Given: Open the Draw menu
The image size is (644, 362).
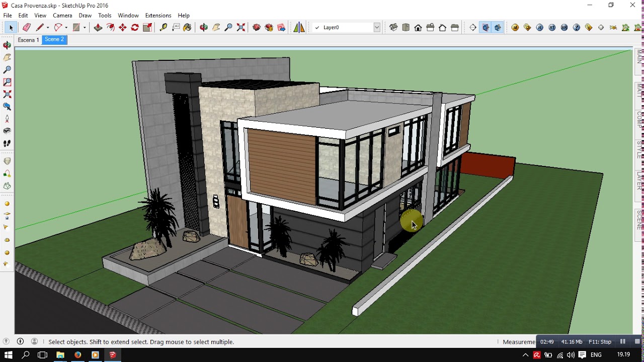Looking at the screenshot, I should click(85, 16).
